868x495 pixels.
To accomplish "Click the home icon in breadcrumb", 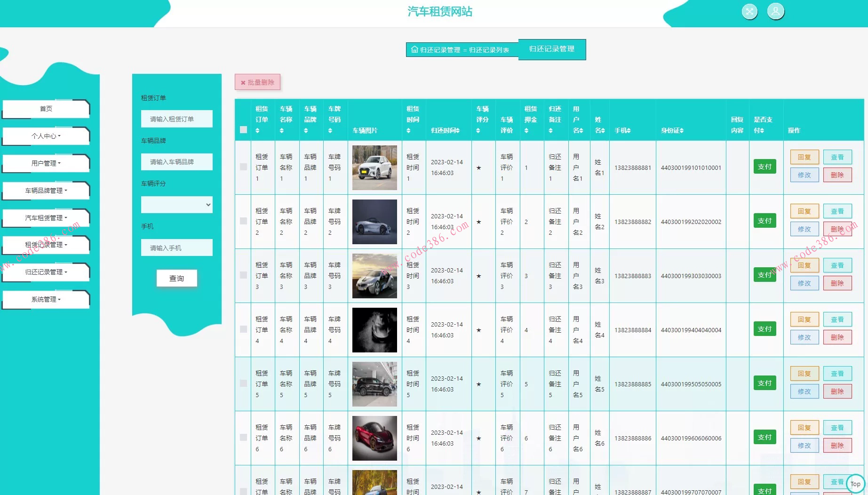I will [414, 49].
